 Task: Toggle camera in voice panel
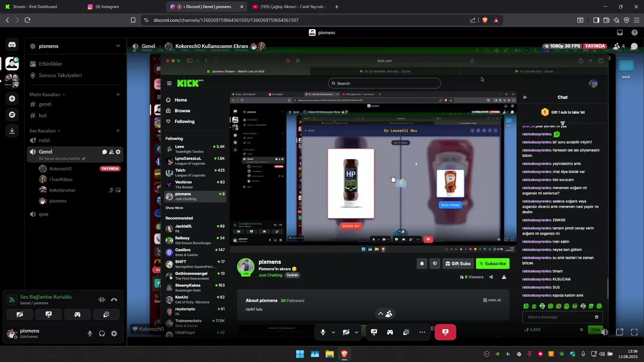[20, 314]
